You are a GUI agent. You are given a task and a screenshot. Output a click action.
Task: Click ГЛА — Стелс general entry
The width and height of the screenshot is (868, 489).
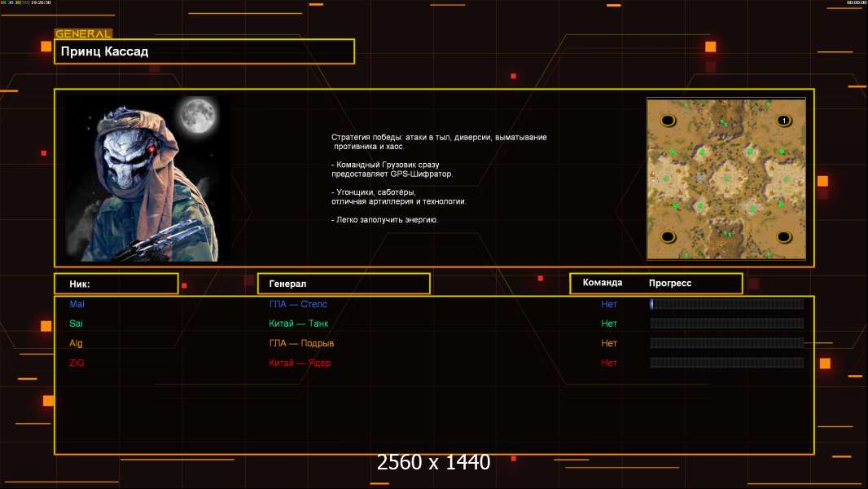[x=298, y=304]
